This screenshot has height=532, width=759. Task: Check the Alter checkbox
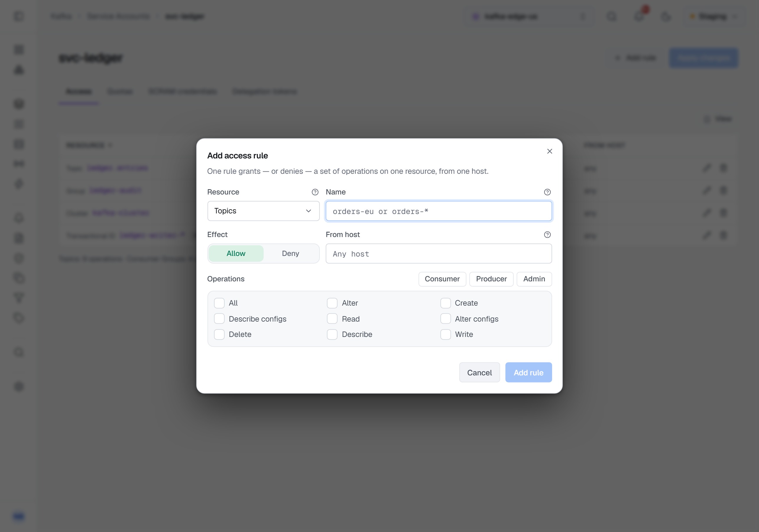[332, 303]
